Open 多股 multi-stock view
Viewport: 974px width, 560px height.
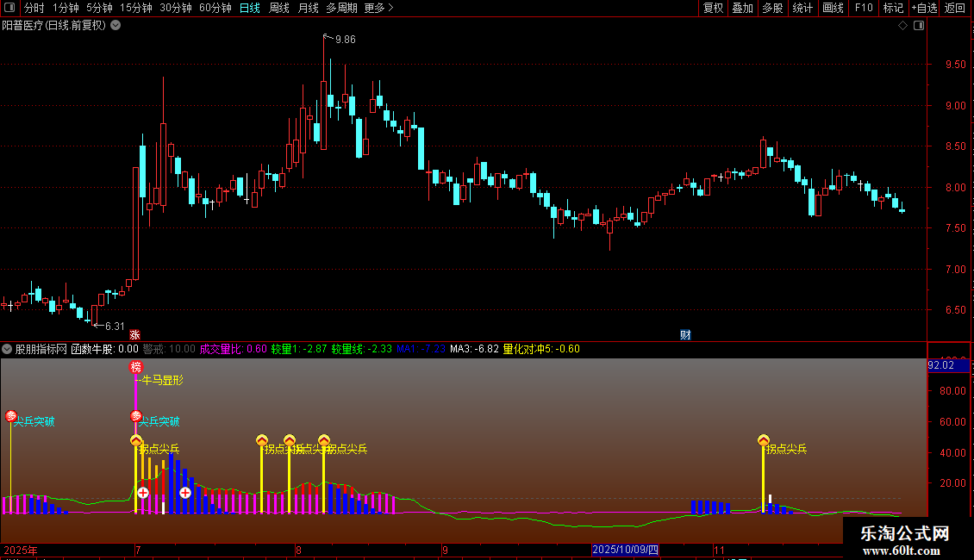(x=772, y=8)
